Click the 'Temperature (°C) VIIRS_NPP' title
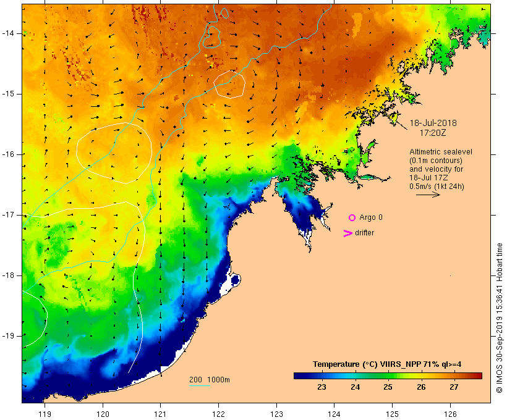Viewport: 507px width, 420px height. click(x=367, y=364)
